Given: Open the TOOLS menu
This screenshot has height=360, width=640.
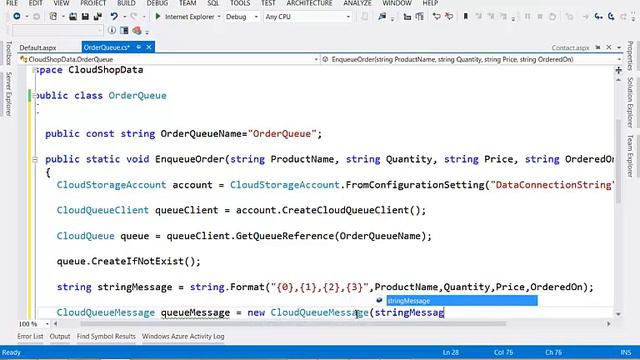Looking at the screenshot, I should point(240,3).
